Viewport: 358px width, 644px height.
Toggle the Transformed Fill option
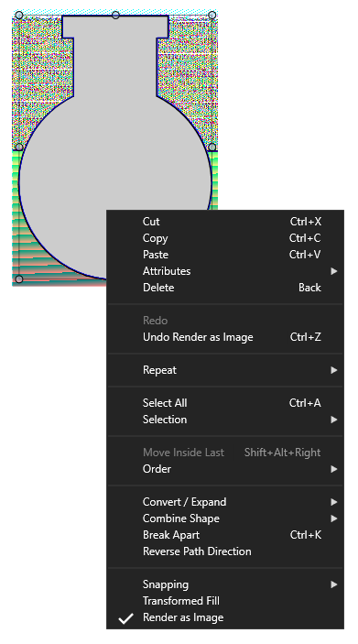coord(225,601)
